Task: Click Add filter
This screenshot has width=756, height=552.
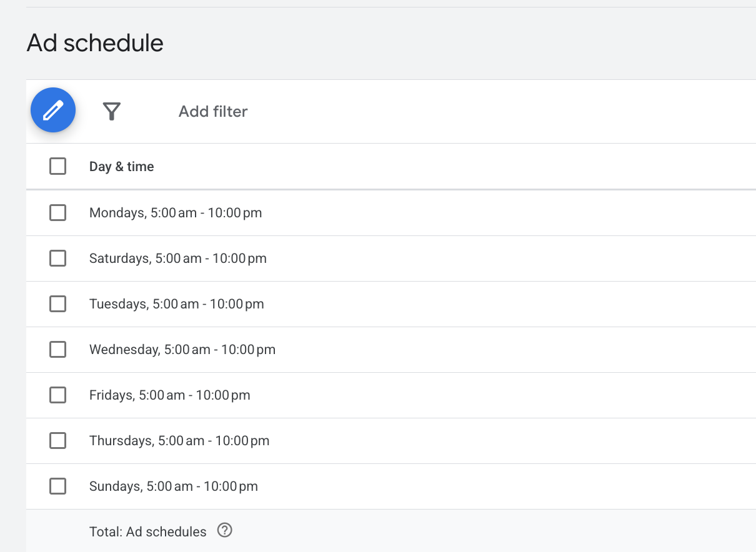Action: point(212,111)
